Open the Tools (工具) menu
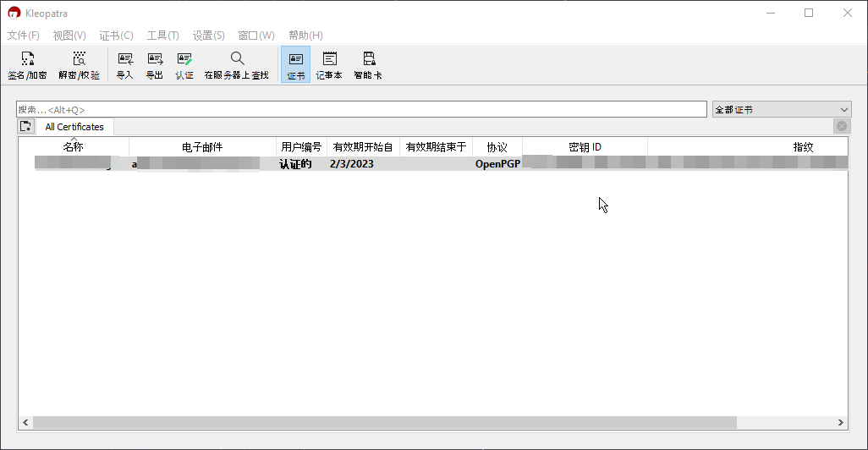The width and height of the screenshot is (868, 450). 162,36
